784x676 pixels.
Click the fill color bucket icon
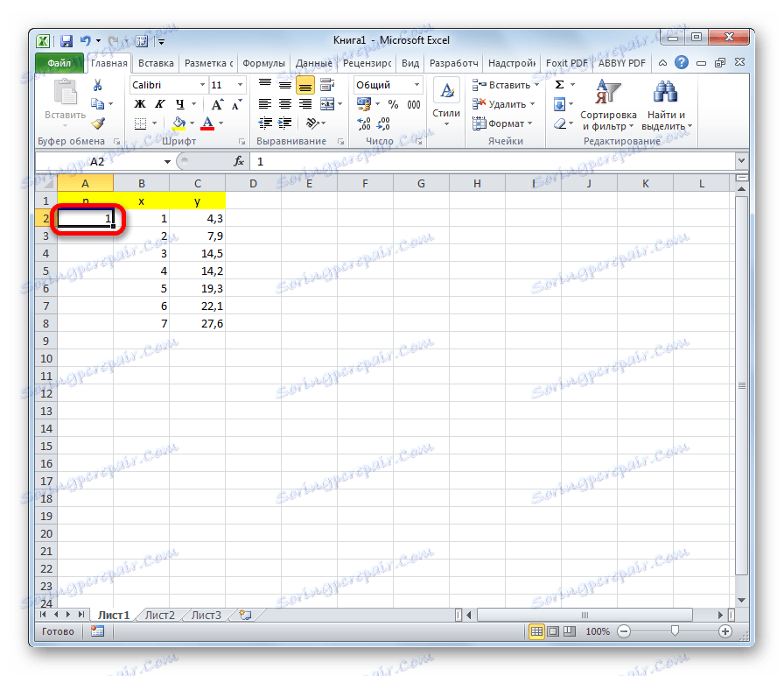pos(178,123)
